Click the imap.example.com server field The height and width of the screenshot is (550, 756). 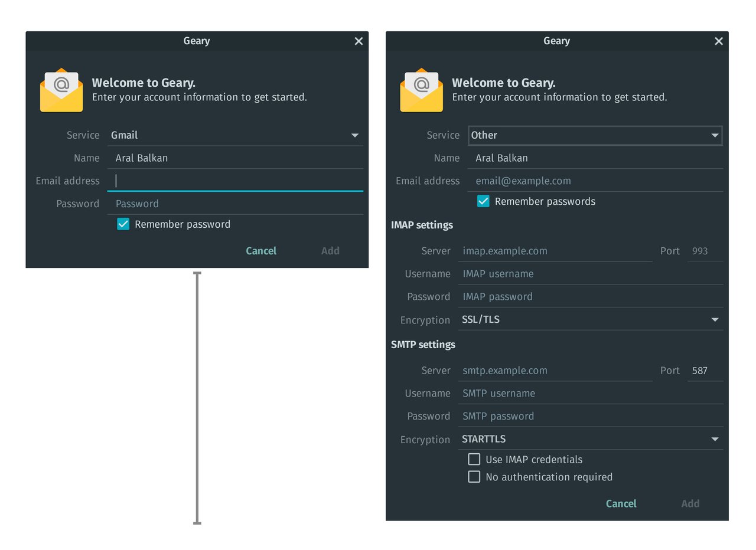tap(555, 251)
